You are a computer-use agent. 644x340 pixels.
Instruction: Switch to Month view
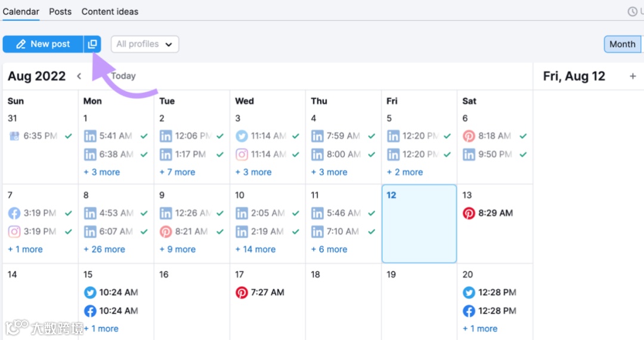coord(622,44)
